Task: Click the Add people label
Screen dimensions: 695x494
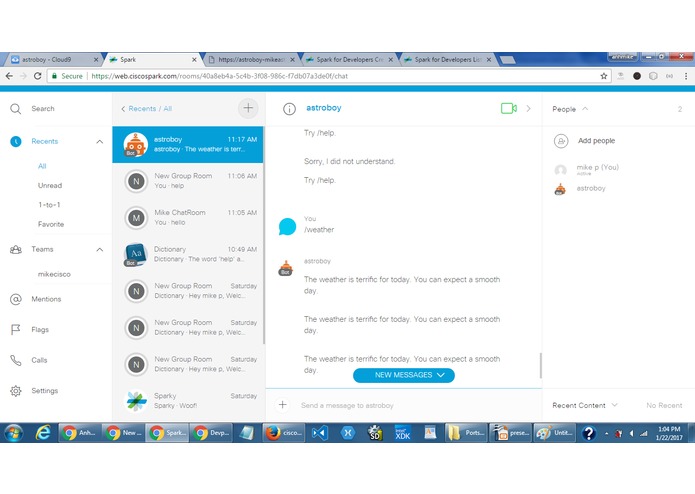Action: click(x=596, y=141)
